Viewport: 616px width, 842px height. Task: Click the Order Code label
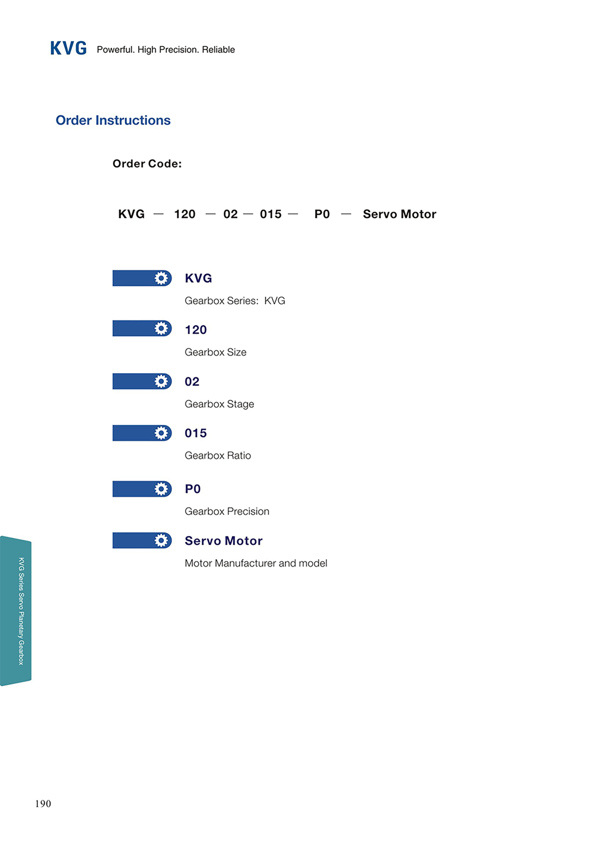(x=147, y=164)
